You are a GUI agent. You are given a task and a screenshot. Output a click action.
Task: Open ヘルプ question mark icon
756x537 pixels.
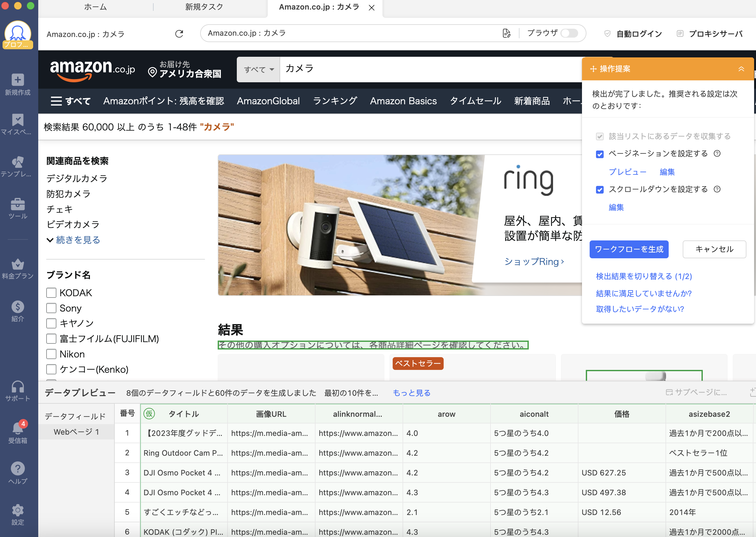tap(18, 468)
